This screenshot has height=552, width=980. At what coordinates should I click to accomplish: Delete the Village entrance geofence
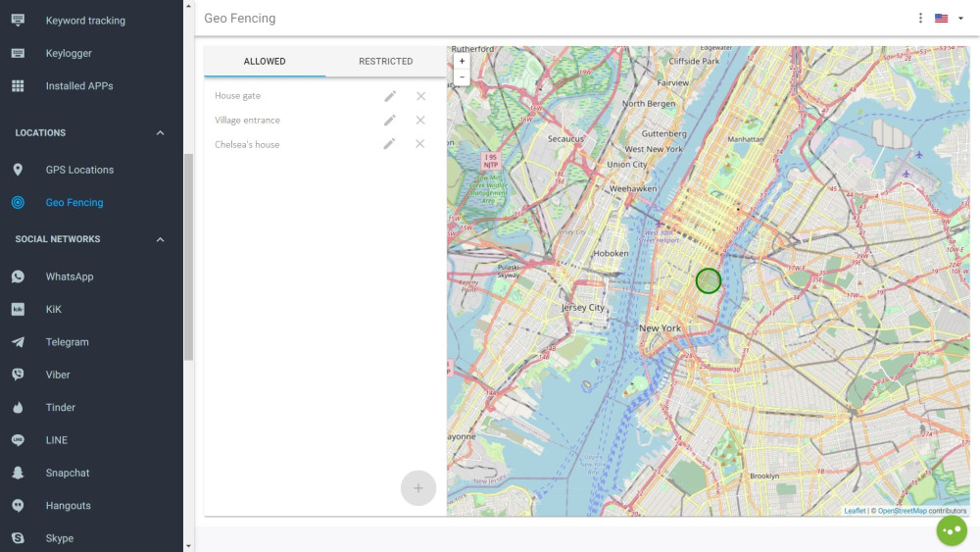pos(420,120)
